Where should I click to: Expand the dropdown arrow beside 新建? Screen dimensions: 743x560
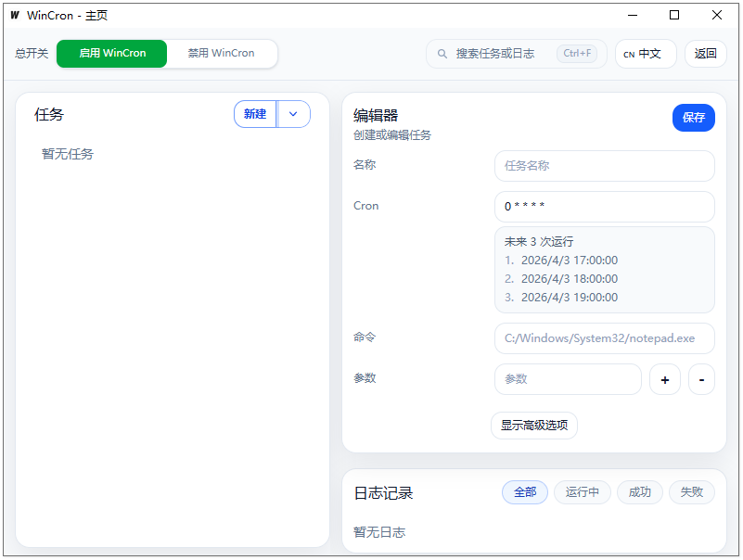coord(293,113)
